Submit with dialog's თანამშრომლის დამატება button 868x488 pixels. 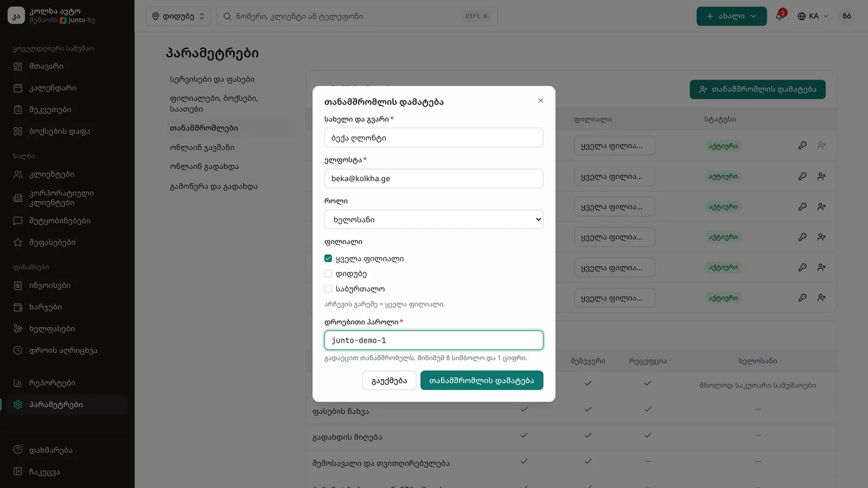(x=482, y=381)
